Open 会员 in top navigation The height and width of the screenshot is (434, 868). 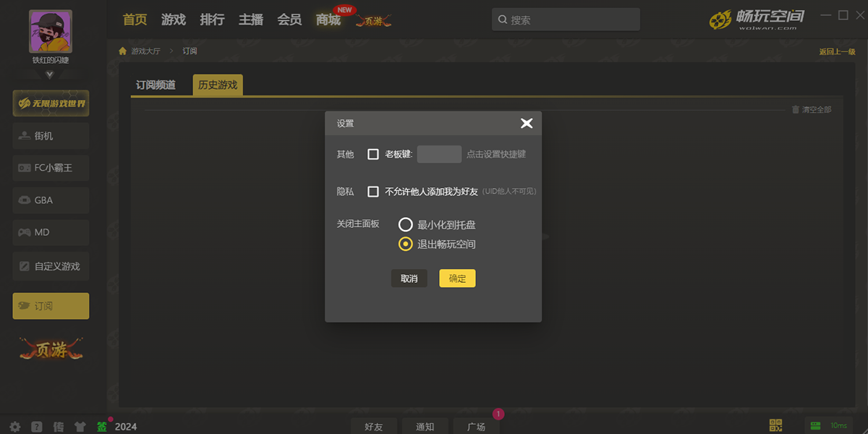pyautogui.click(x=289, y=20)
